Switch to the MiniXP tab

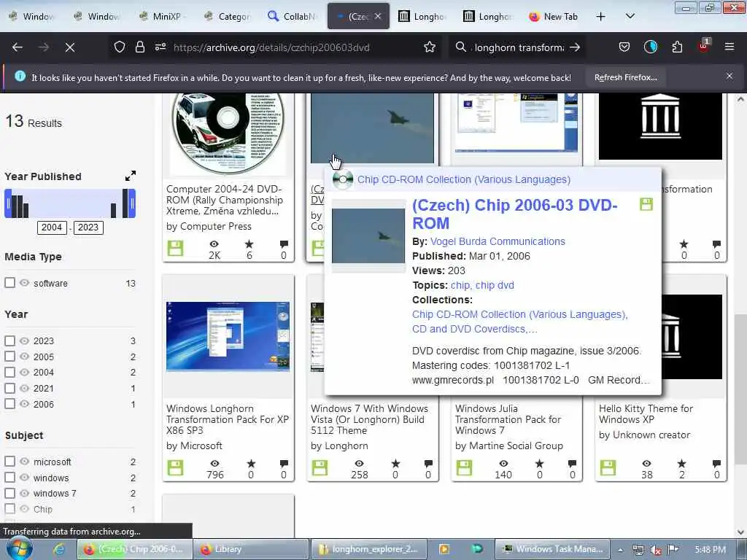coord(163,17)
